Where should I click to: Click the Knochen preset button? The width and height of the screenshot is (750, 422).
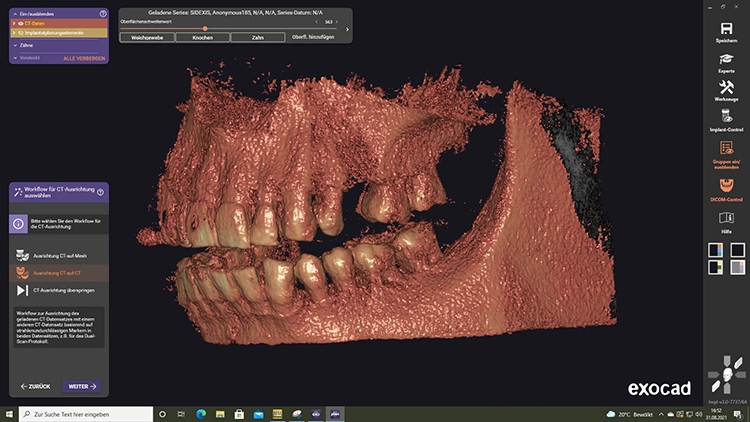tap(202, 37)
